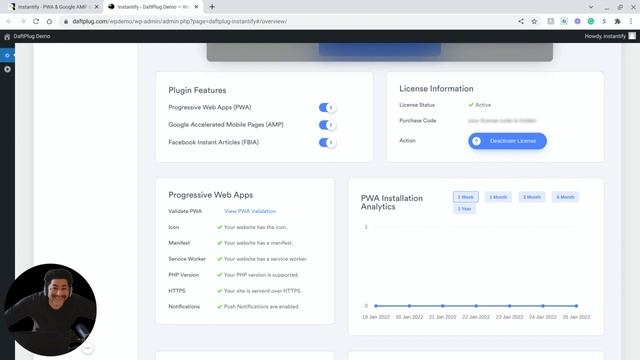Click the Deactivate License button
640x360 pixels.
(x=507, y=141)
